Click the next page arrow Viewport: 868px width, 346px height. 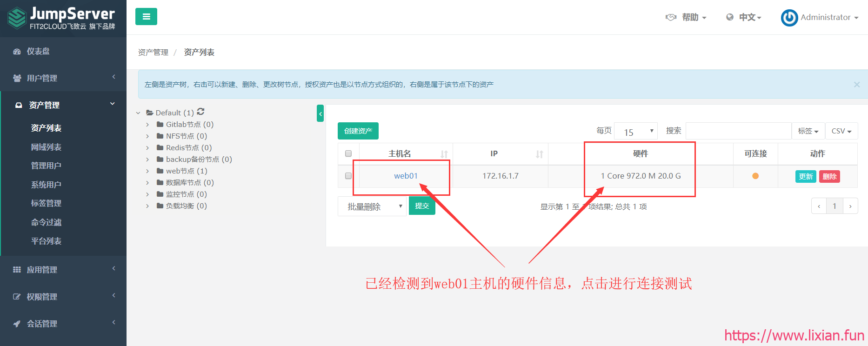coord(850,206)
